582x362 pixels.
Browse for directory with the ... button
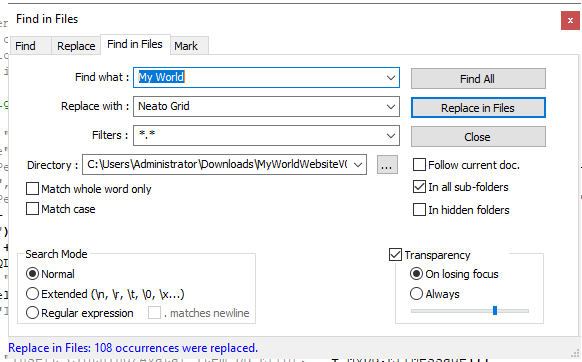tap(387, 164)
